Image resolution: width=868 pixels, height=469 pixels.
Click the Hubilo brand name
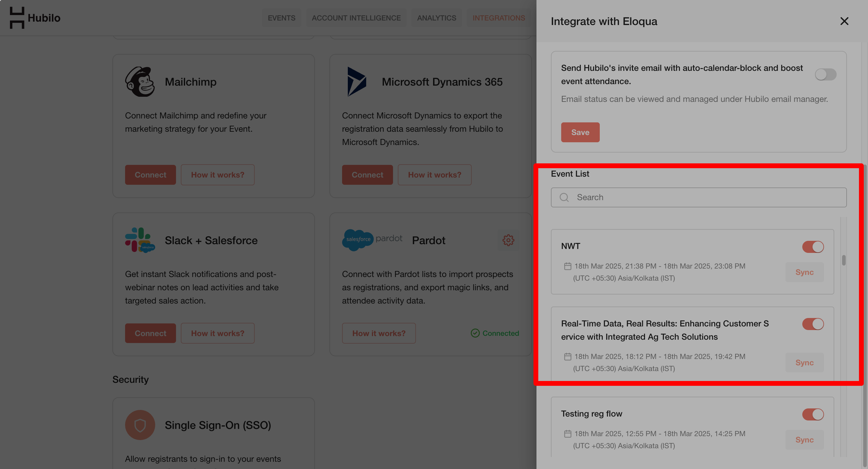44,18
